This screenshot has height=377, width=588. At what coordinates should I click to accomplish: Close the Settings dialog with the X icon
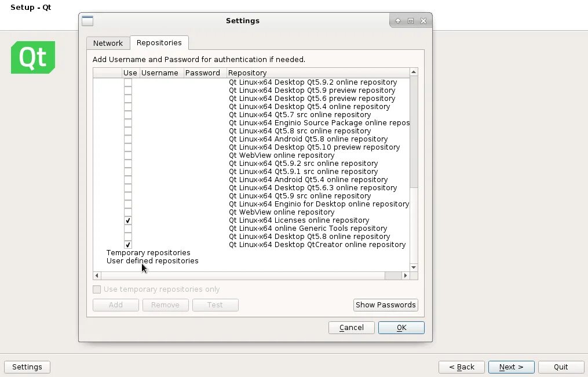[x=423, y=21]
